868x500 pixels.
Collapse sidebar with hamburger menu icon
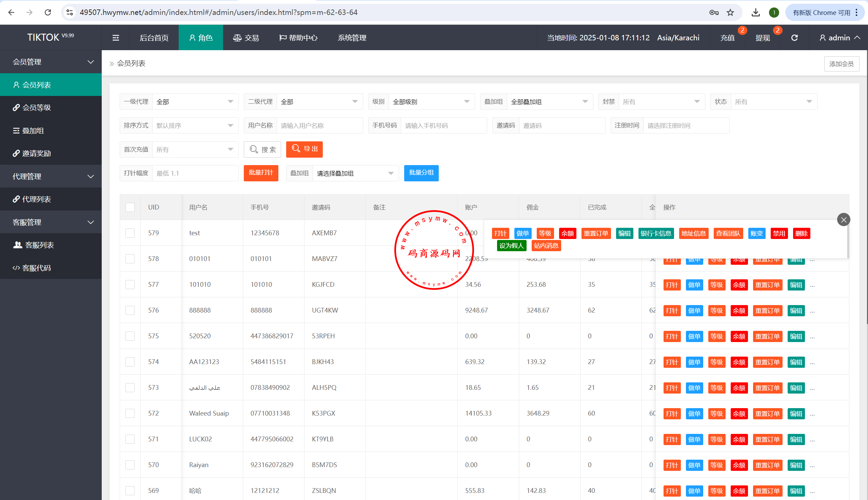(x=116, y=38)
